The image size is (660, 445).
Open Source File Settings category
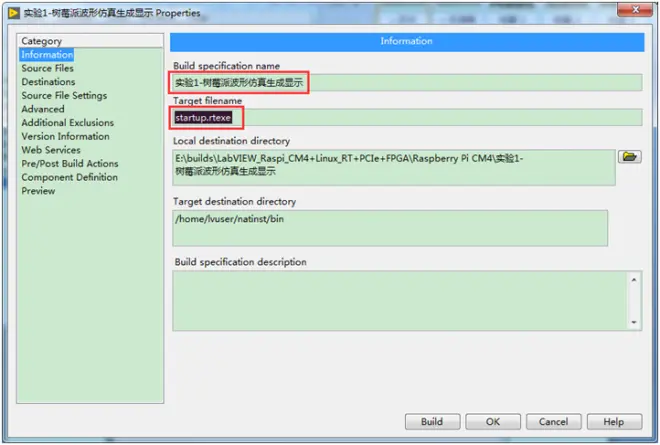pos(64,96)
